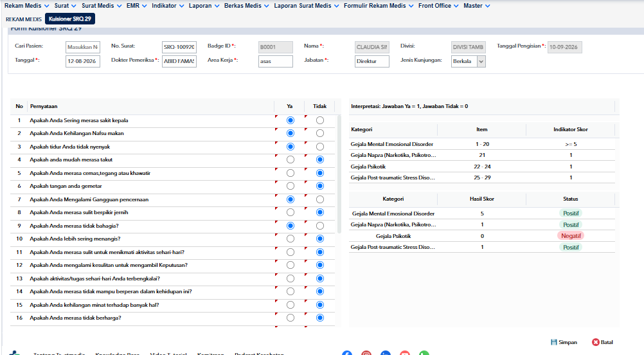Open the Jenis Kunjungan dropdown arrow
This screenshot has width=644, height=355.
[481, 61]
